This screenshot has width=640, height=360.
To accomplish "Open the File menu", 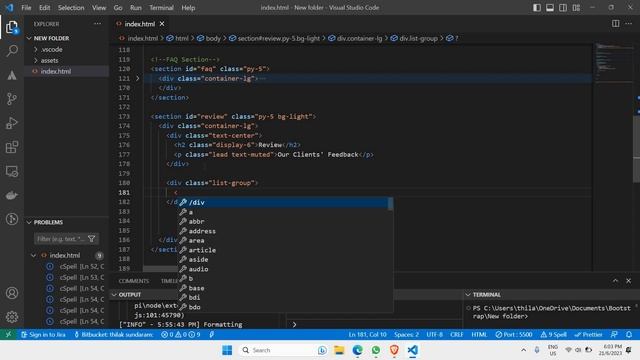I will (x=26, y=7).
